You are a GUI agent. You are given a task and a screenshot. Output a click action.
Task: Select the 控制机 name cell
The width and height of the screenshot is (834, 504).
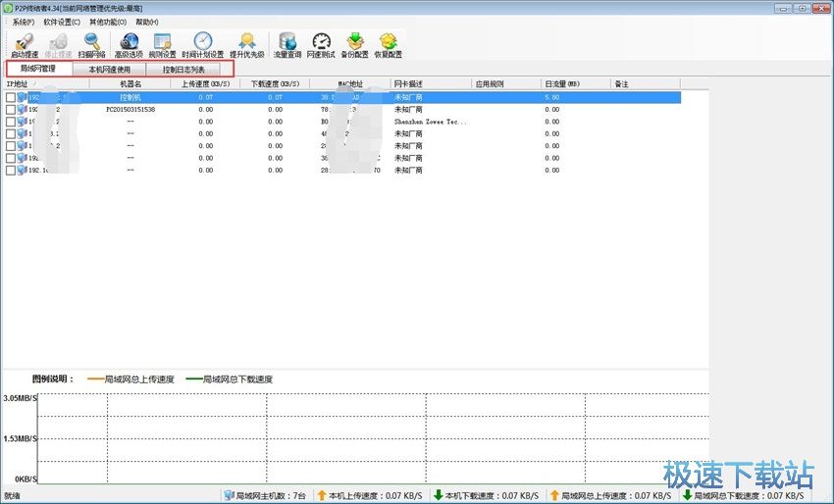130,97
